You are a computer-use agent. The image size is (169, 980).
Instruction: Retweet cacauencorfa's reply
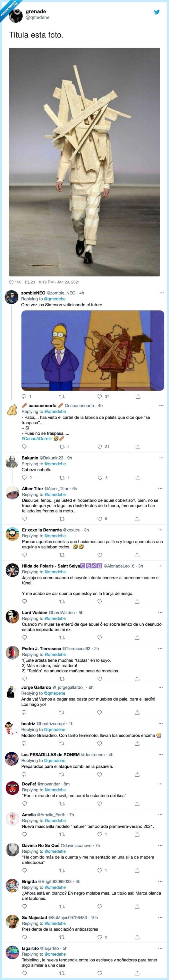[62, 447]
